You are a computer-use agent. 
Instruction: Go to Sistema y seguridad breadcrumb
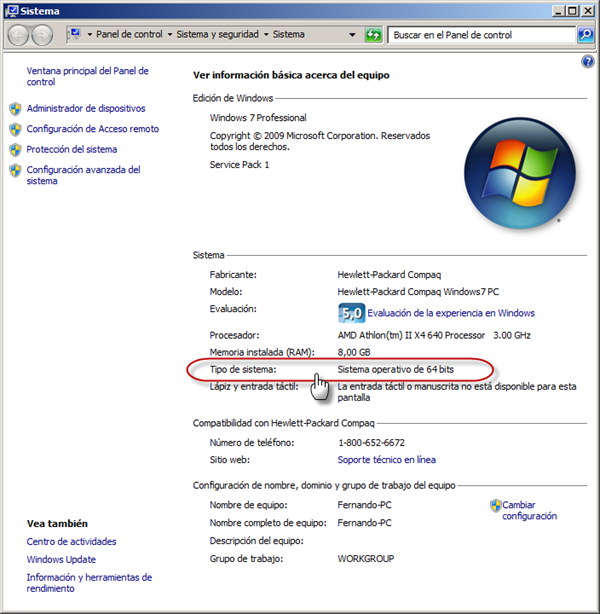[217, 34]
